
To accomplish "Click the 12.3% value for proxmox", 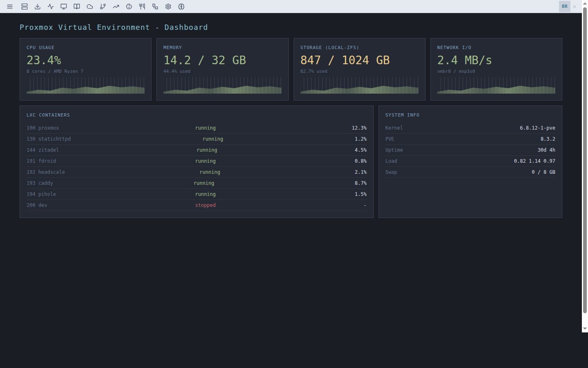I will tap(359, 128).
